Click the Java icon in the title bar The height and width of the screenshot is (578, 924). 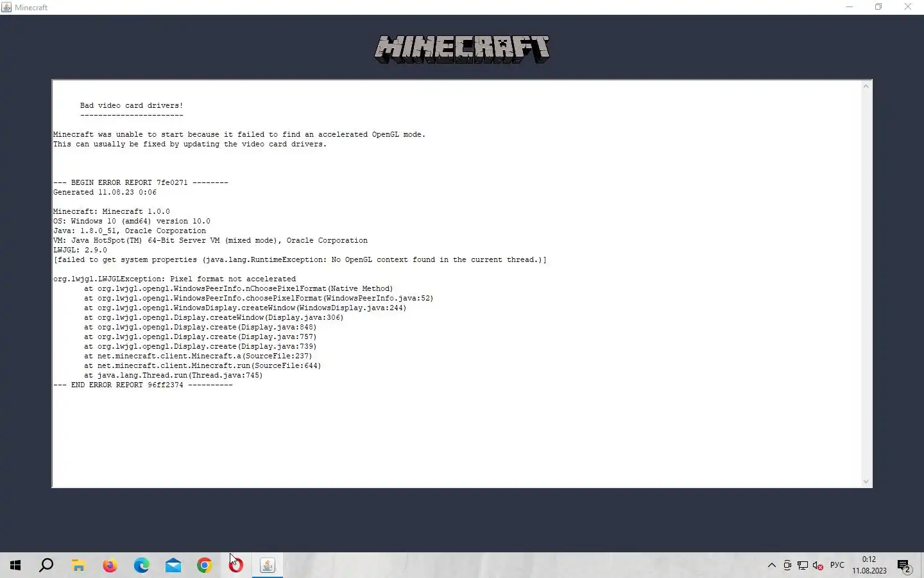[6, 7]
